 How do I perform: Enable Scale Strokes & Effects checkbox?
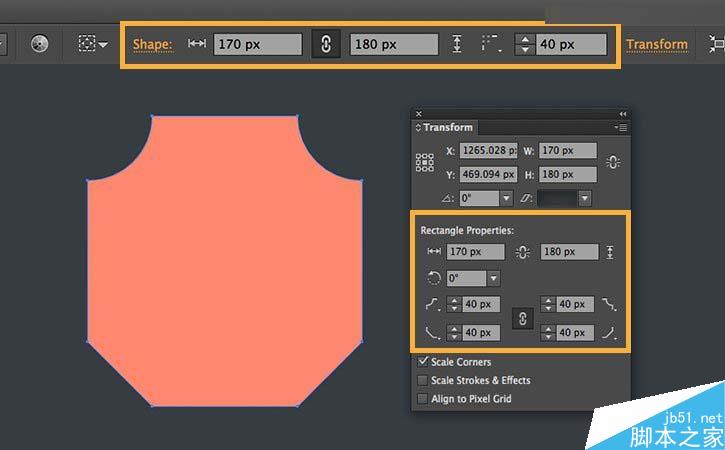[423, 380]
